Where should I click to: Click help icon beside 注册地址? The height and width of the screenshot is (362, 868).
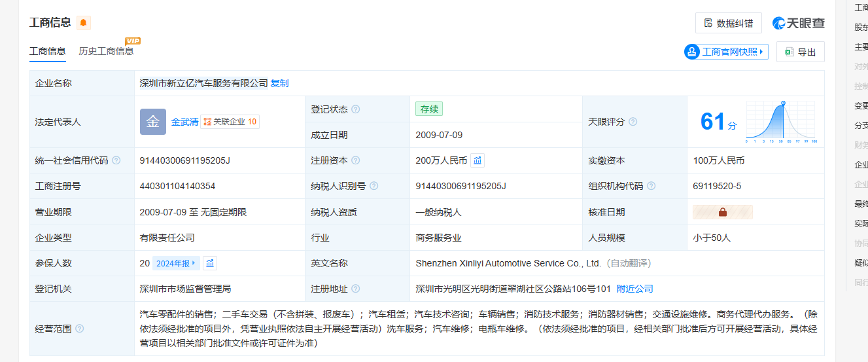tap(355, 289)
